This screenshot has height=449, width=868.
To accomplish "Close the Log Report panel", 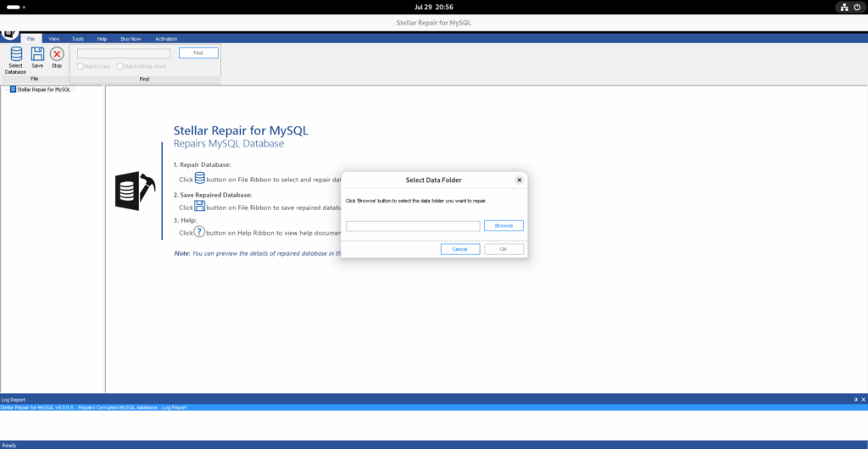I will [863, 399].
